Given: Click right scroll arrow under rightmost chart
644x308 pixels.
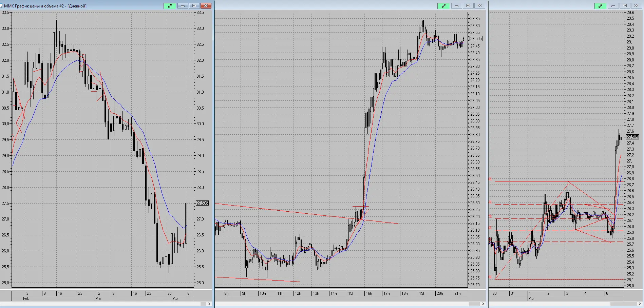Looking at the screenshot, I should [640, 304].
